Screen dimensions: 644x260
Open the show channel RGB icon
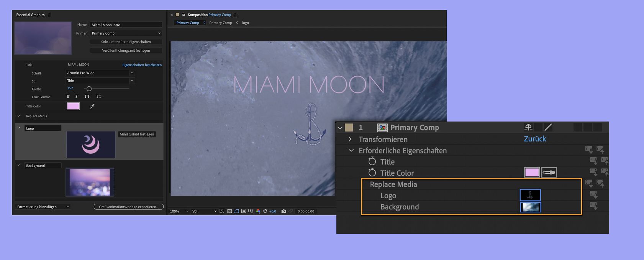coord(258,211)
